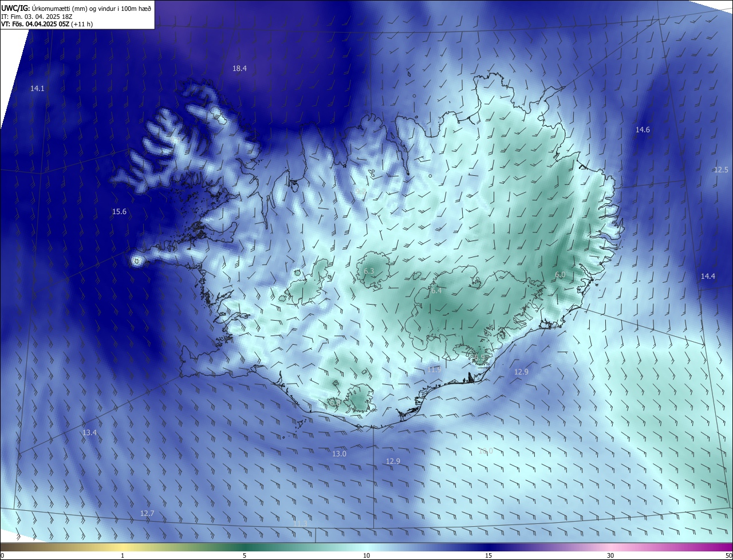This screenshot has width=733, height=560.
Task: Click the 12.9 label beside the 13.0 label
Action: point(393,462)
